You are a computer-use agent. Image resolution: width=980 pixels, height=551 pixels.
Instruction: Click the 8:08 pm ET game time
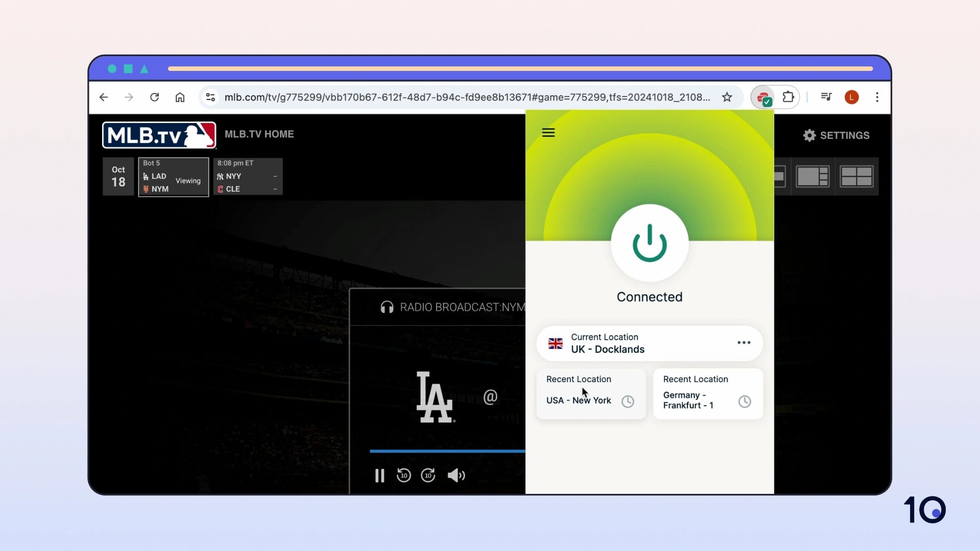point(235,163)
